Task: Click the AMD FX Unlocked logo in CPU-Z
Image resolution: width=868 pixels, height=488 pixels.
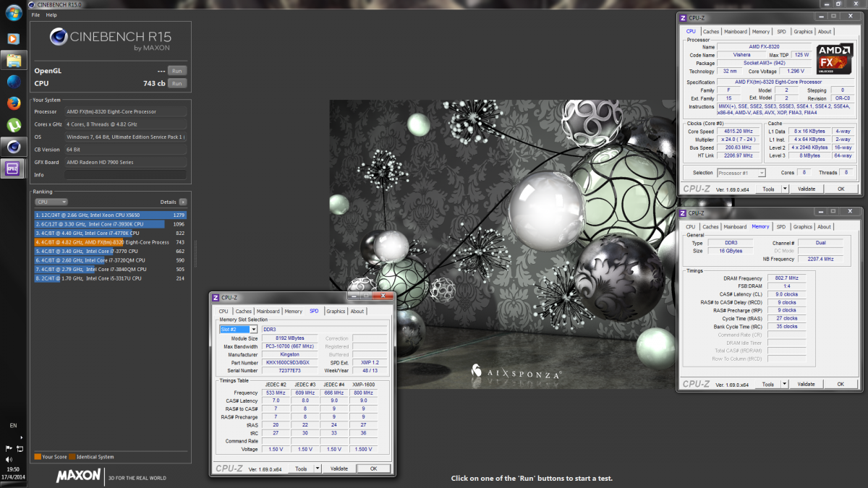Action: (x=834, y=59)
